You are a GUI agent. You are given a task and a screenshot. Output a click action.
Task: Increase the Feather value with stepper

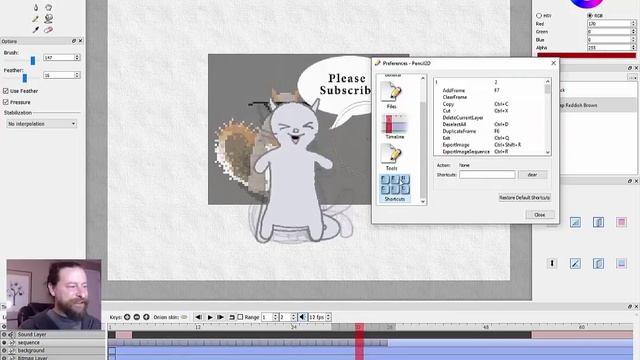point(77,73)
